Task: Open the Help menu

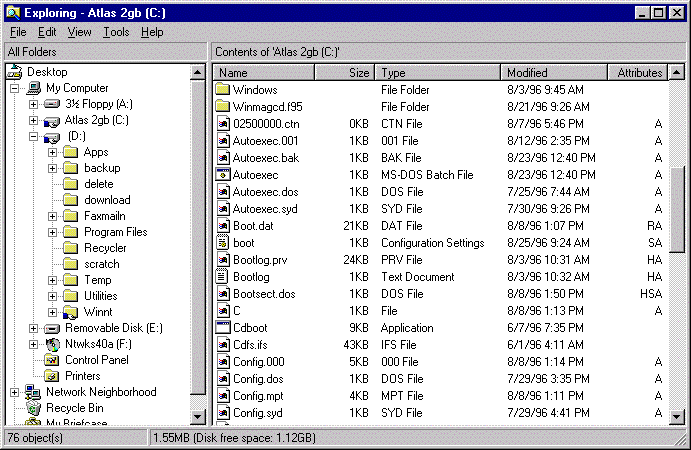Action: pos(152,32)
